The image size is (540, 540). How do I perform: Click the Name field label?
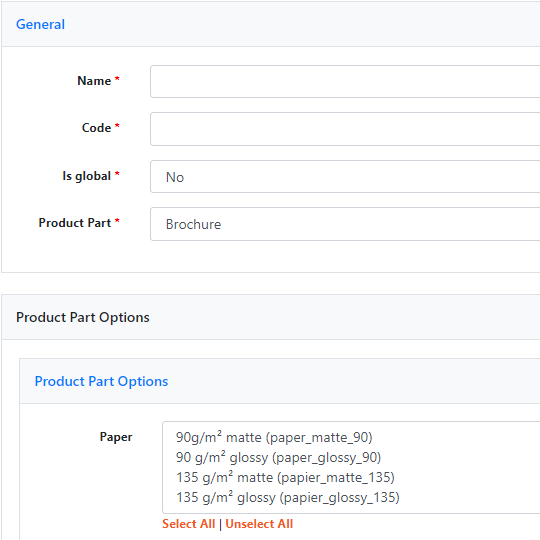pos(94,81)
